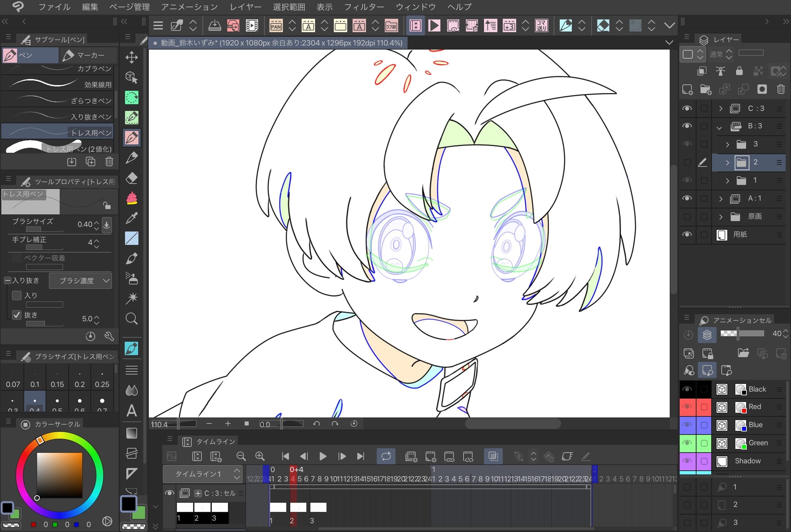Expand the 原画 folder
791x532 pixels.
coord(721,216)
